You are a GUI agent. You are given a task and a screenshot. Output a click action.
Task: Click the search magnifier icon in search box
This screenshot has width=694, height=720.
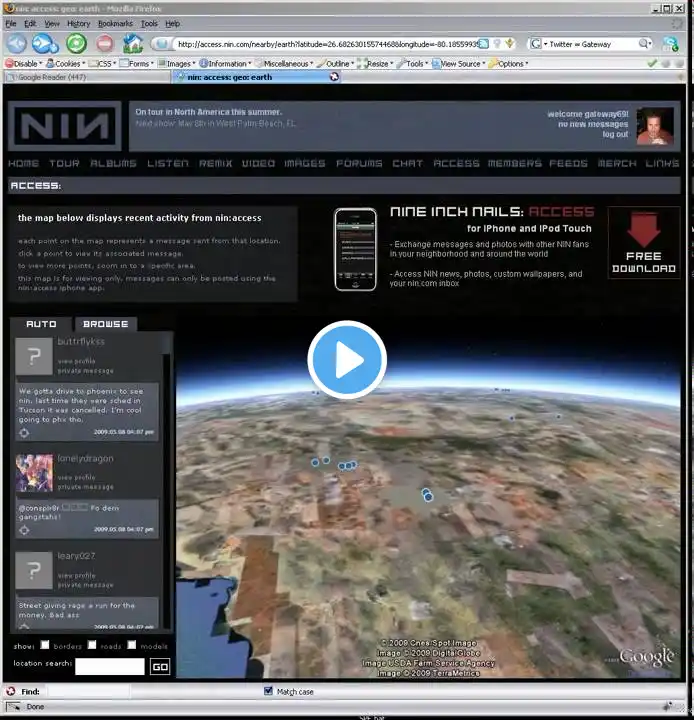[644, 44]
